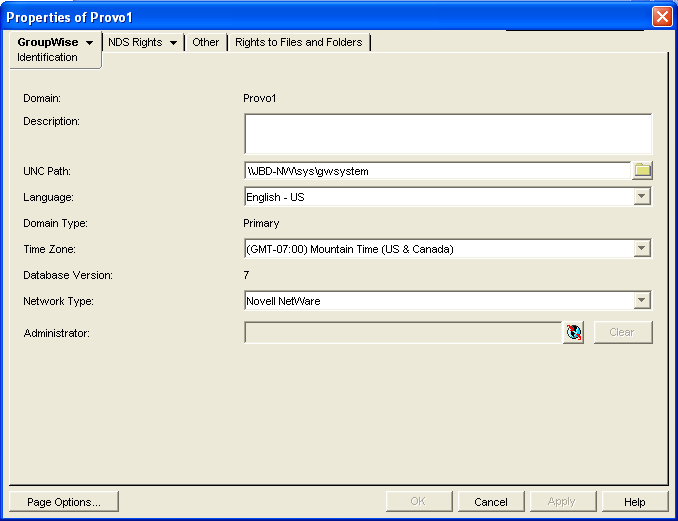The width and height of the screenshot is (678, 521).
Task: Click the 'Language:' label
Action: click(x=48, y=197)
